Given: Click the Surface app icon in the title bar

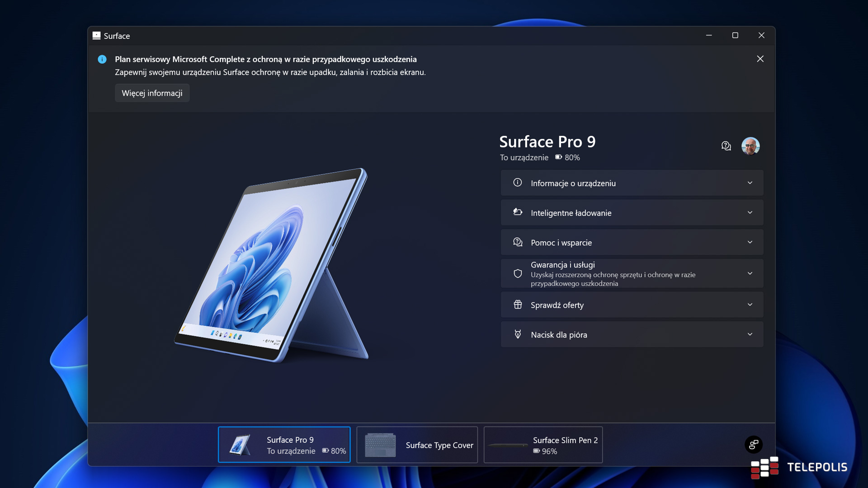Looking at the screenshot, I should 96,35.
